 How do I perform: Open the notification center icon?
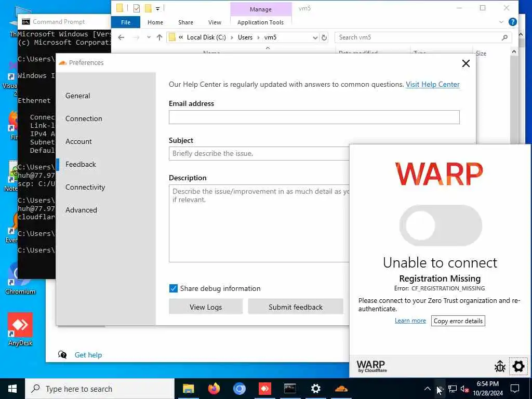pyautogui.click(x=515, y=389)
